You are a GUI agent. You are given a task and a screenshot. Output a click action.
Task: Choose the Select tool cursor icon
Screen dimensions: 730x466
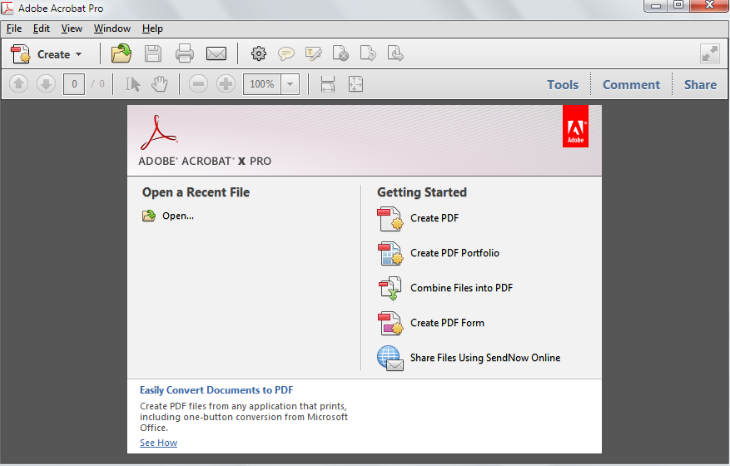(133, 84)
